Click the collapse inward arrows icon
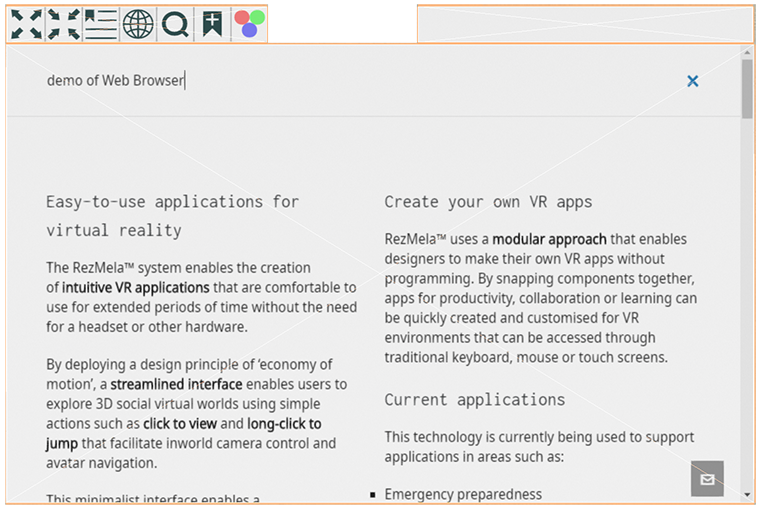 click(x=64, y=24)
